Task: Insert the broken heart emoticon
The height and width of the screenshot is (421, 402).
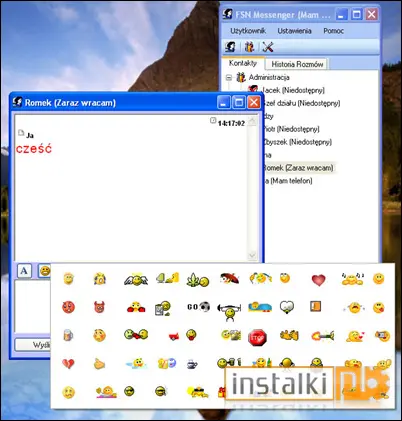Action: [68, 364]
